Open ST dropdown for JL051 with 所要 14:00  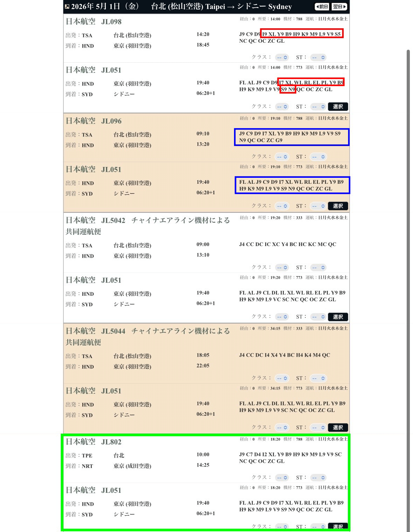(x=319, y=107)
